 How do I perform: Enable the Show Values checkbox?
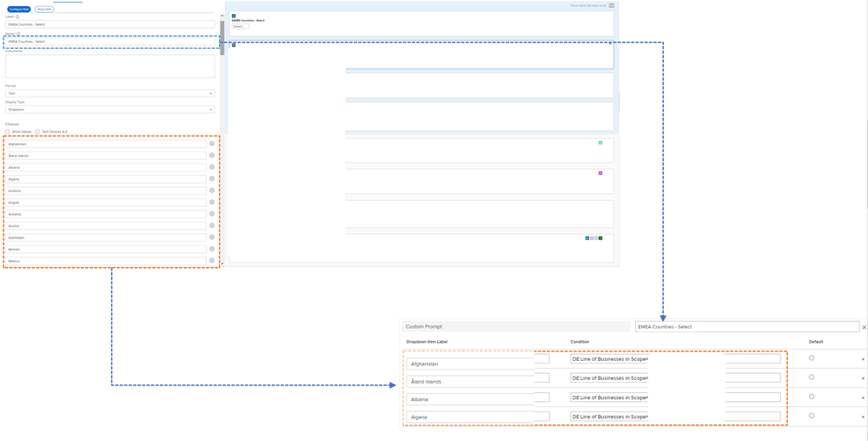8,132
